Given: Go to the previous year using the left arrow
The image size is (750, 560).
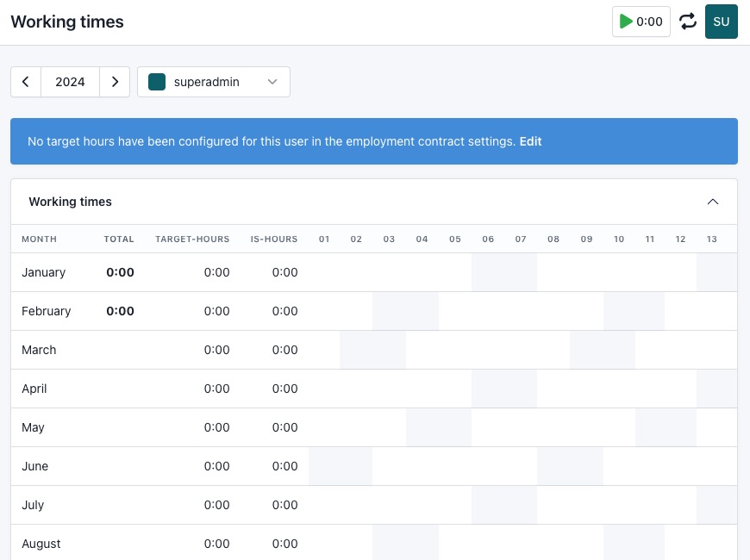Looking at the screenshot, I should coord(26,82).
